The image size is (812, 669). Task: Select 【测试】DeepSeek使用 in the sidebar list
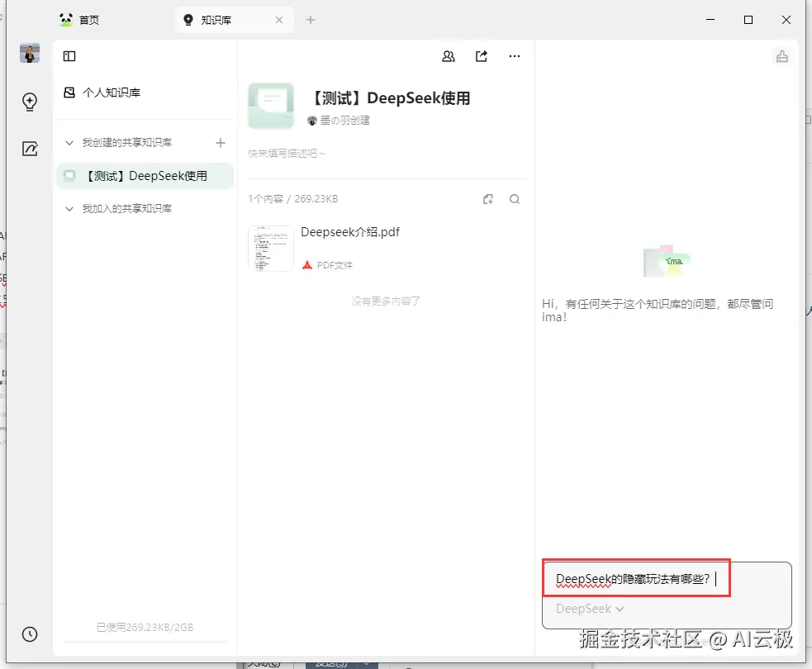click(x=145, y=176)
